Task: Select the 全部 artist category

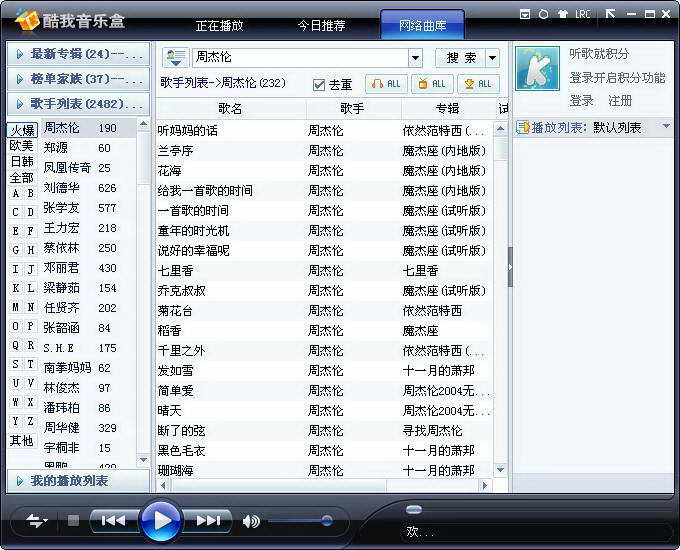Action: [x=22, y=177]
